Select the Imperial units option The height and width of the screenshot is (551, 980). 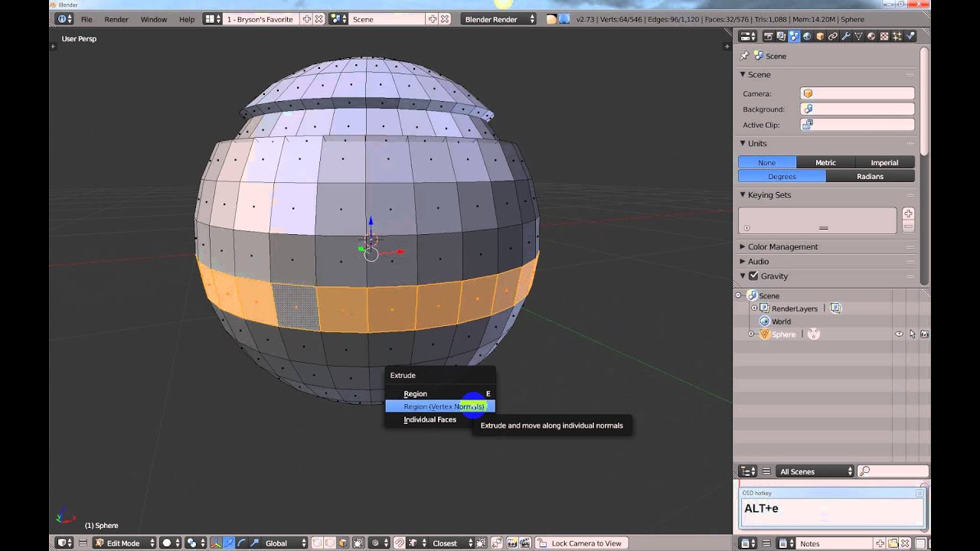884,162
